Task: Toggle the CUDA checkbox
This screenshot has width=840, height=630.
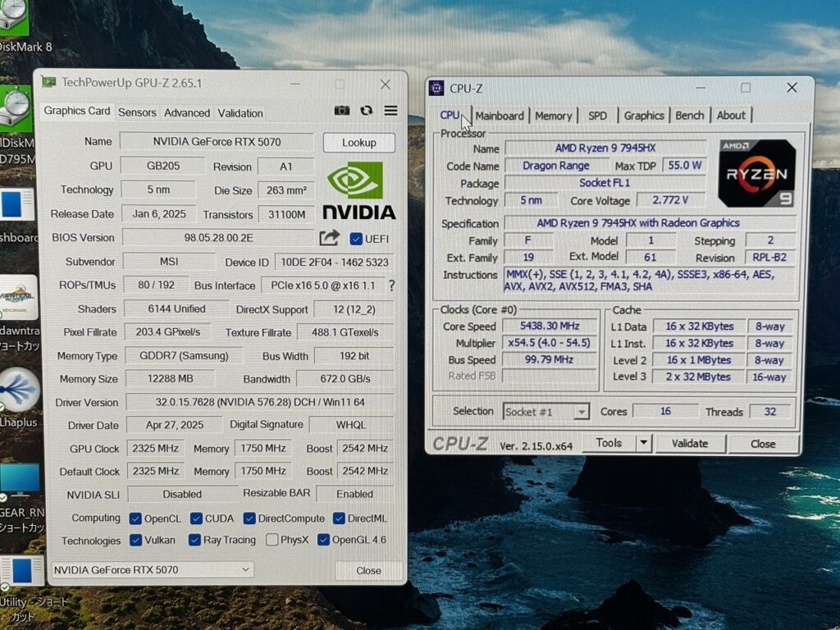Action: [x=196, y=518]
